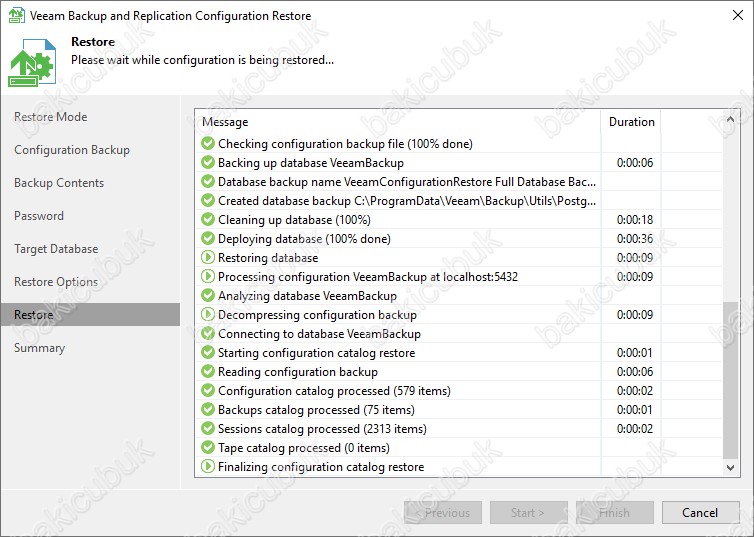Click the 0:00:36 duration for Deploying database
Screen dimensions: 754x537
point(635,238)
